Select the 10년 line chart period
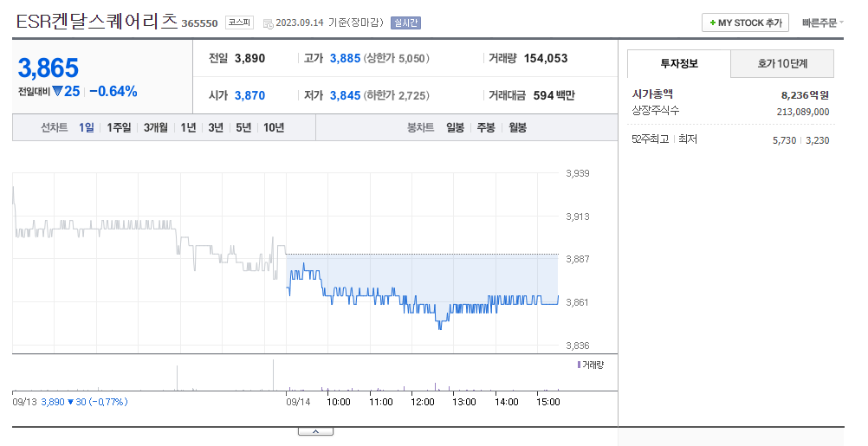This screenshot has width=868, height=446. pyautogui.click(x=274, y=128)
